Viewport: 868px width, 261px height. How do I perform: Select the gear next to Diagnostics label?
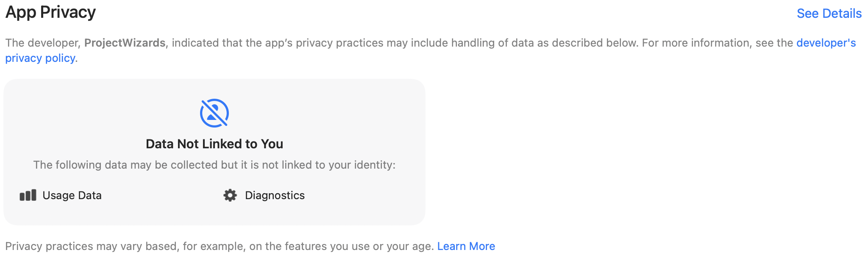click(230, 195)
